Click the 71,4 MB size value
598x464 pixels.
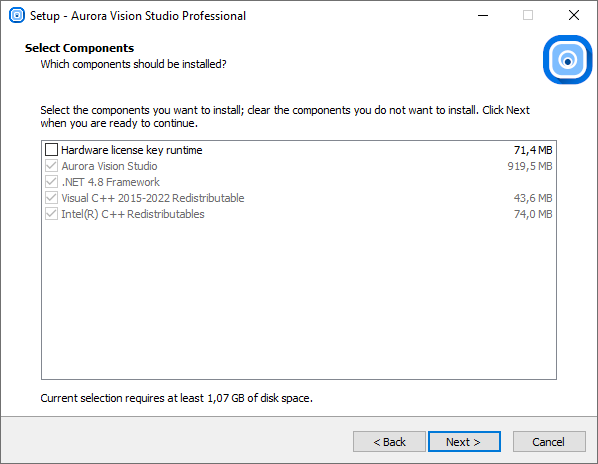pyautogui.click(x=533, y=150)
